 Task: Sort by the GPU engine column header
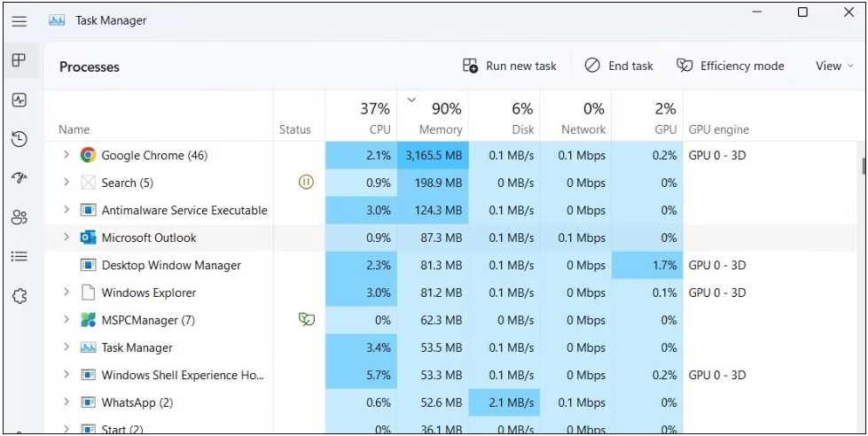(718, 130)
